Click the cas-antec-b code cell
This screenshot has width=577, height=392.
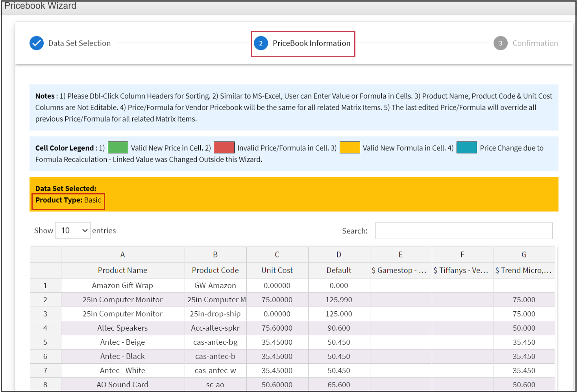pyautogui.click(x=215, y=357)
